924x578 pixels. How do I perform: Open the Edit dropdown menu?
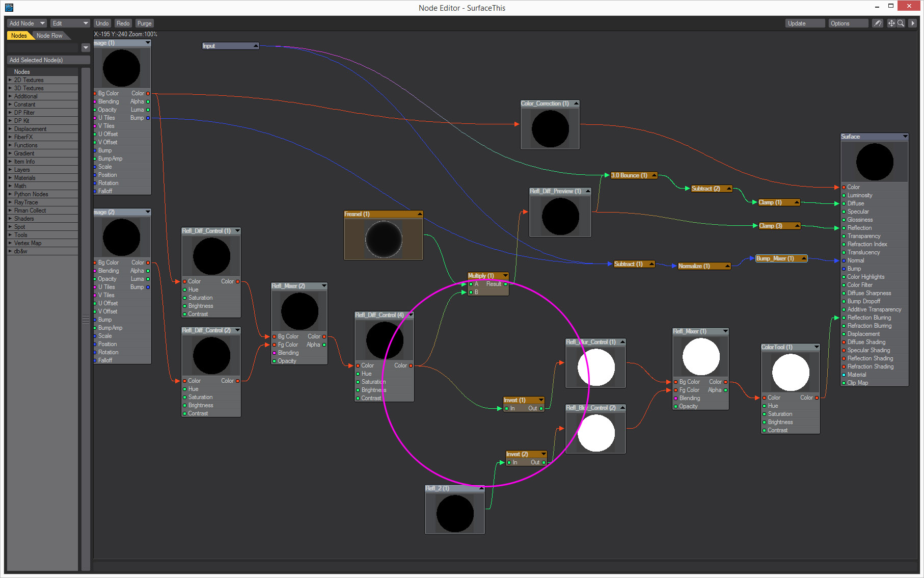click(70, 23)
